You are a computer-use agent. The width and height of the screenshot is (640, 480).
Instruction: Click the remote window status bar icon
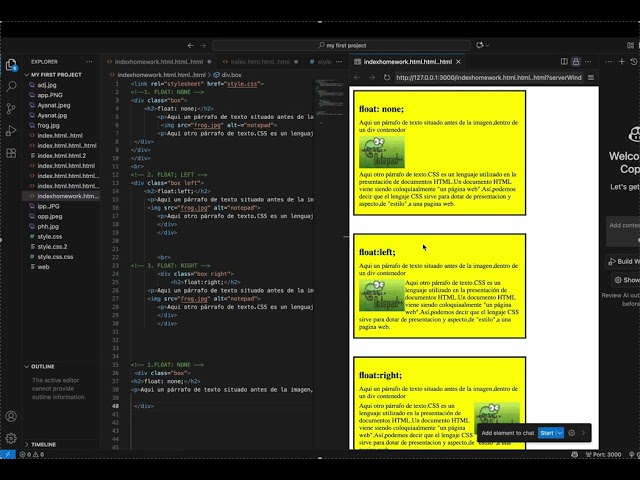click(8, 454)
